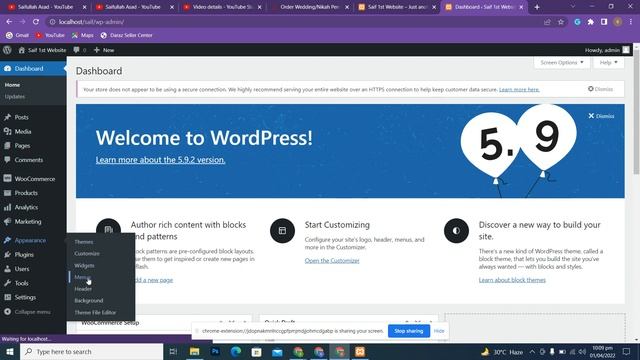Click Stop sharing button

pyautogui.click(x=409, y=331)
